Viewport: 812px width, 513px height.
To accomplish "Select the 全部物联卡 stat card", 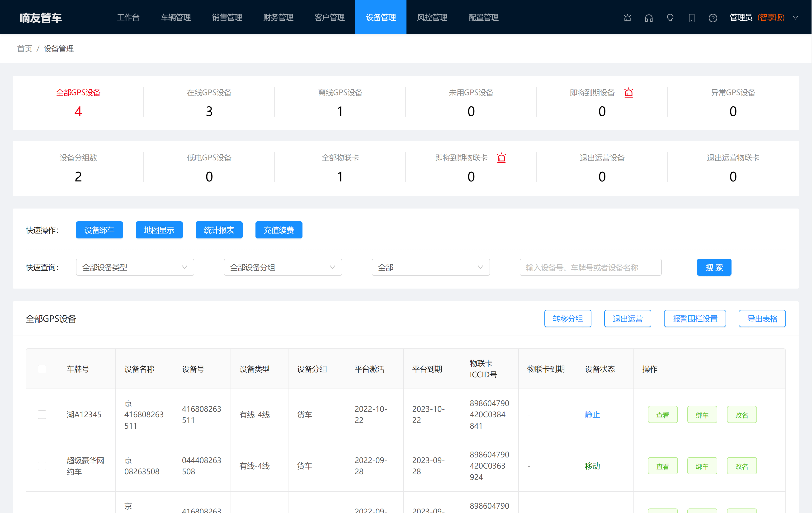I will coord(340,168).
